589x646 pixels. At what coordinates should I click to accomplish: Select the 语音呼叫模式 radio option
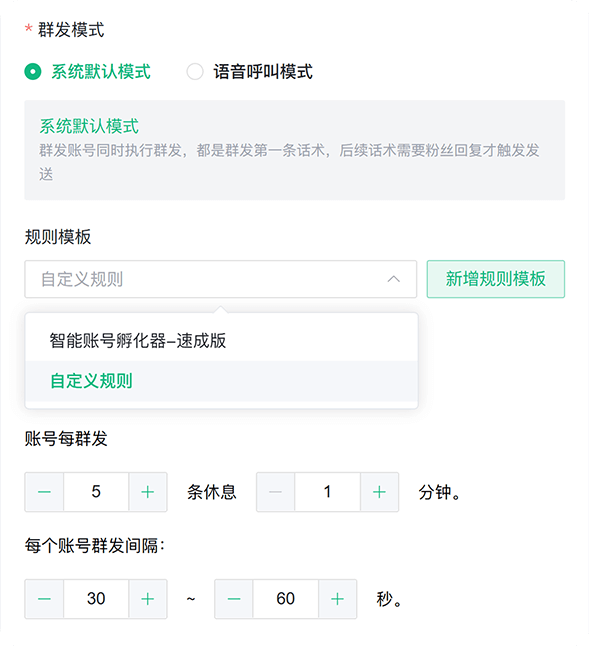click(195, 72)
